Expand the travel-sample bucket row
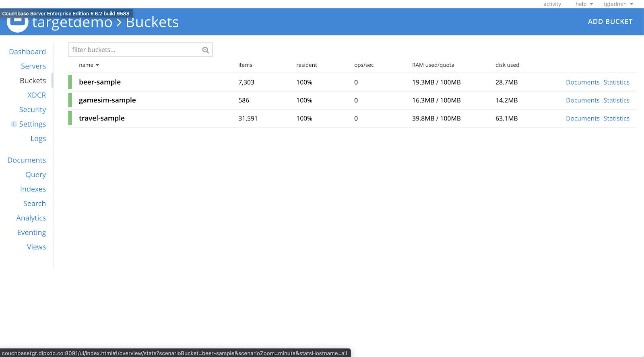Viewport: 644px width, 357px height. pyautogui.click(x=102, y=118)
